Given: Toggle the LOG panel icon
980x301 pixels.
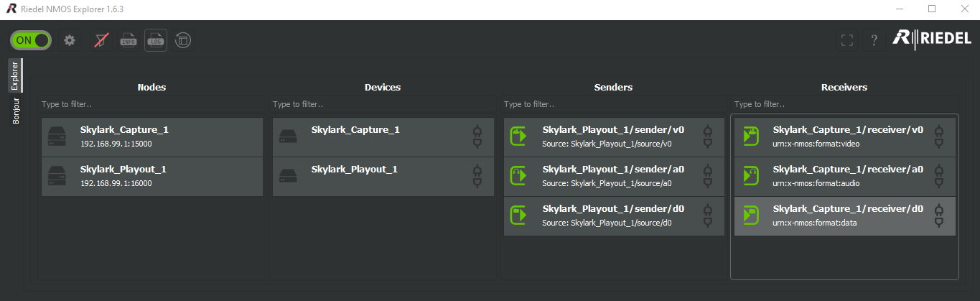Looking at the screenshot, I should coord(156,40).
